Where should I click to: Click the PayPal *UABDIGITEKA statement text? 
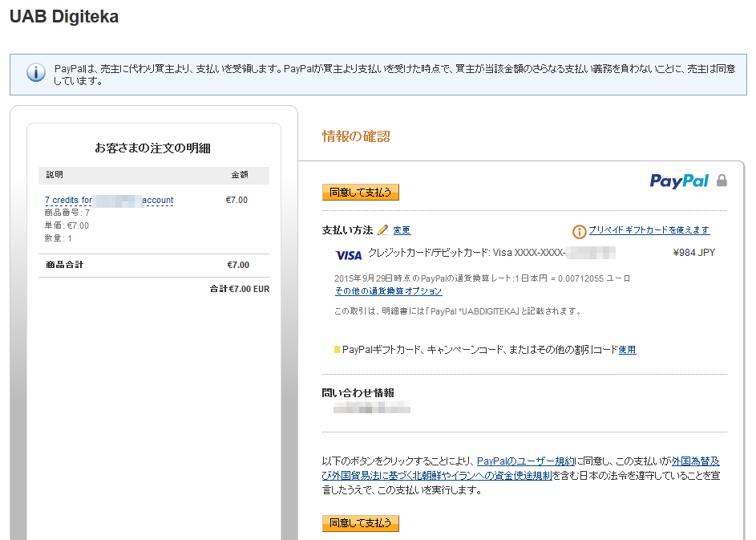tap(458, 311)
